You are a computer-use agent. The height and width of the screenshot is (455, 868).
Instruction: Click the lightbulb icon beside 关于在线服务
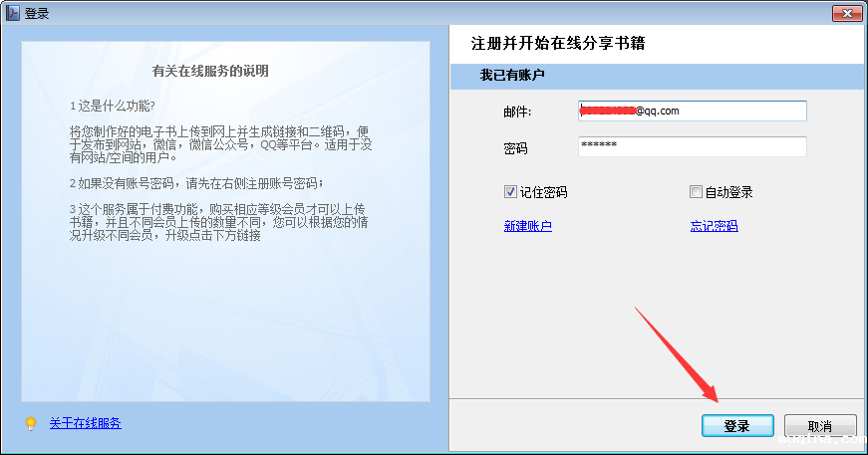click(x=31, y=423)
